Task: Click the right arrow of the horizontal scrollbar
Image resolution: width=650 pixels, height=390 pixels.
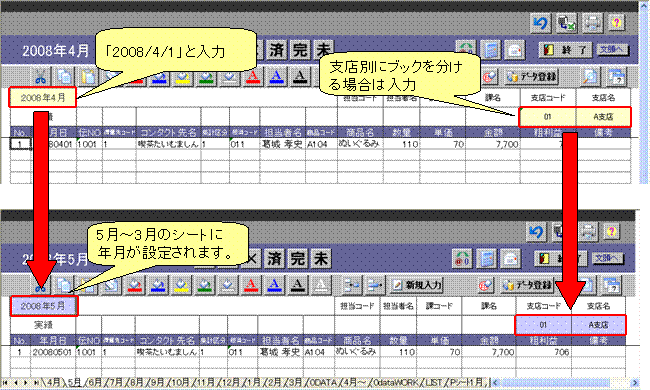Action: coord(635,383)
